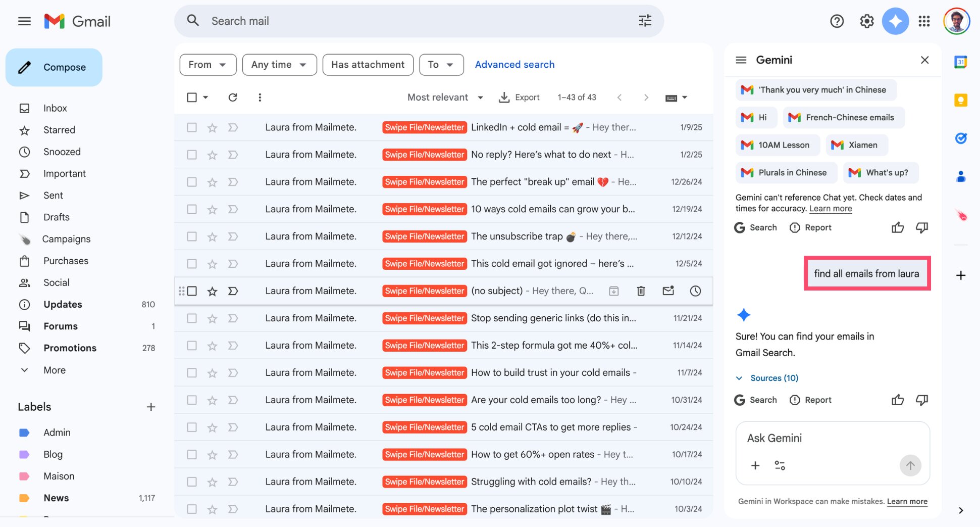Image resolution: width=980 pixels, height=527 pixels.
Task: Click the Gemini sparkle icon in header
Action: pyautogui.click(x=895, y=21)
